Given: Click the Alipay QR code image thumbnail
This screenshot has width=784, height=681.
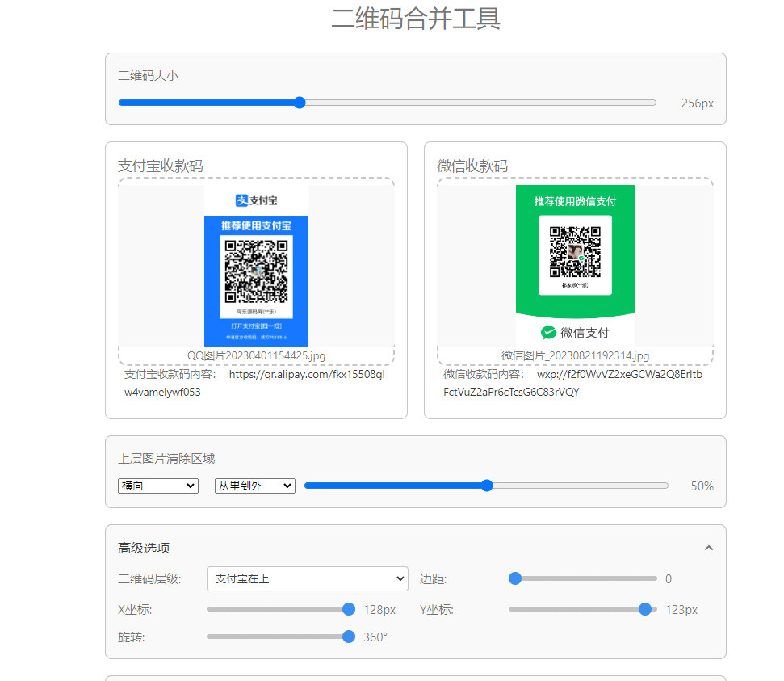Looking at the screenshot, I should pyautogui.click(x=256, y=266).
